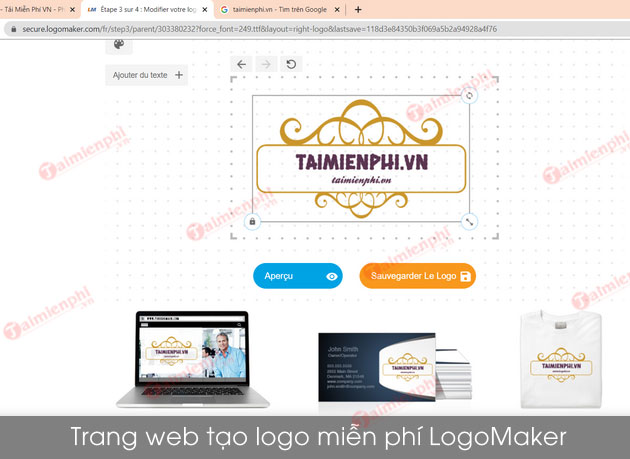The height and width of the screenshot is (459, 630).
Task: Click the plus icon beside Ajouter du texte
Action: [179, 75]
